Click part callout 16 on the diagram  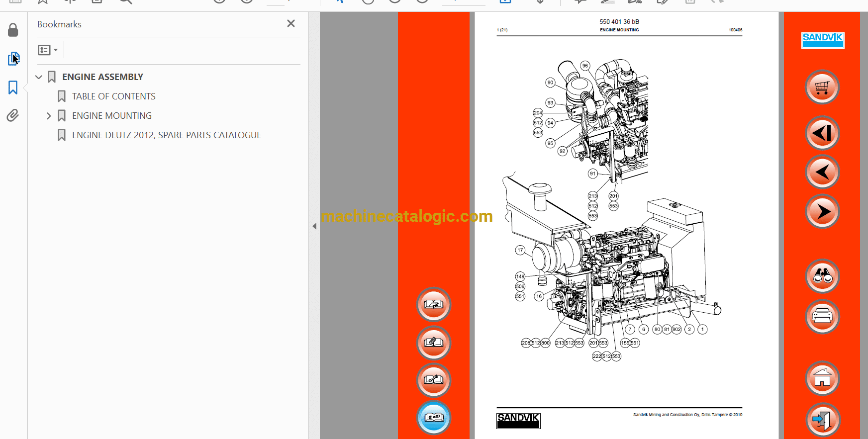(539, 296)
